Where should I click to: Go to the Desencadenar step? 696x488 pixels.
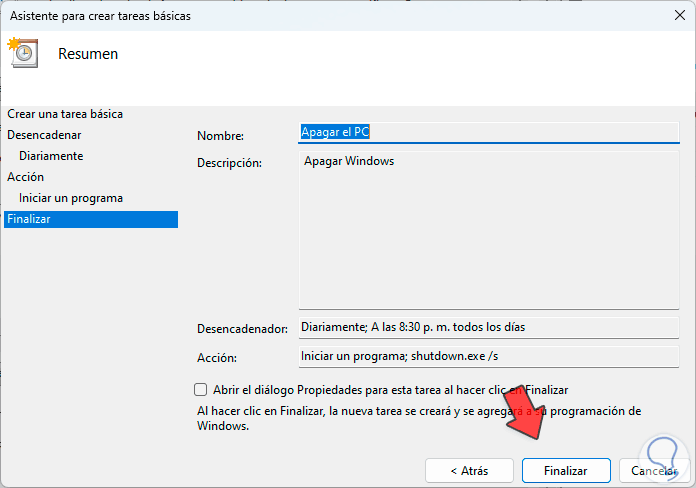(44, 135)
